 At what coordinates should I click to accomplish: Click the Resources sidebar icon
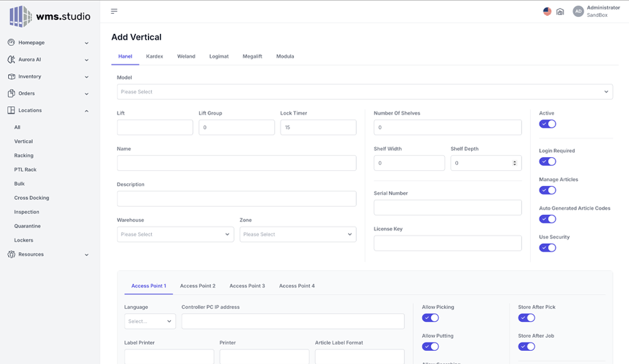coord(11,255)
